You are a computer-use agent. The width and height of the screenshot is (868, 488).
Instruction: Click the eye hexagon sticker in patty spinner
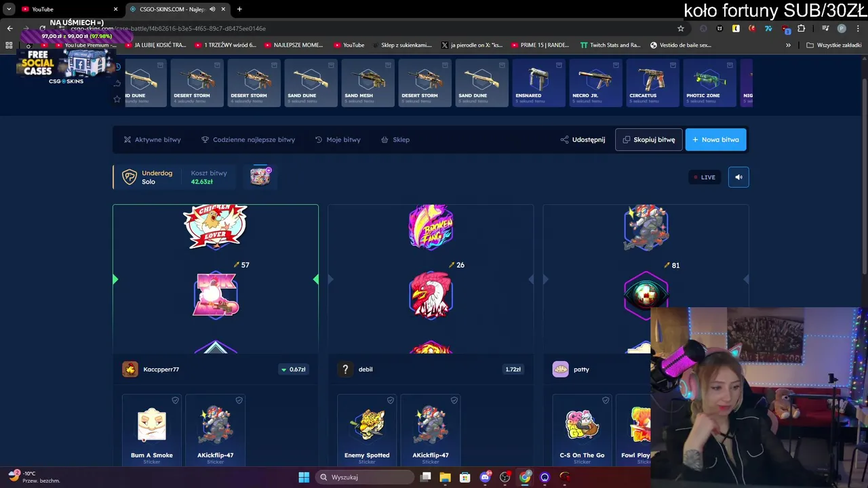[646, 295]
